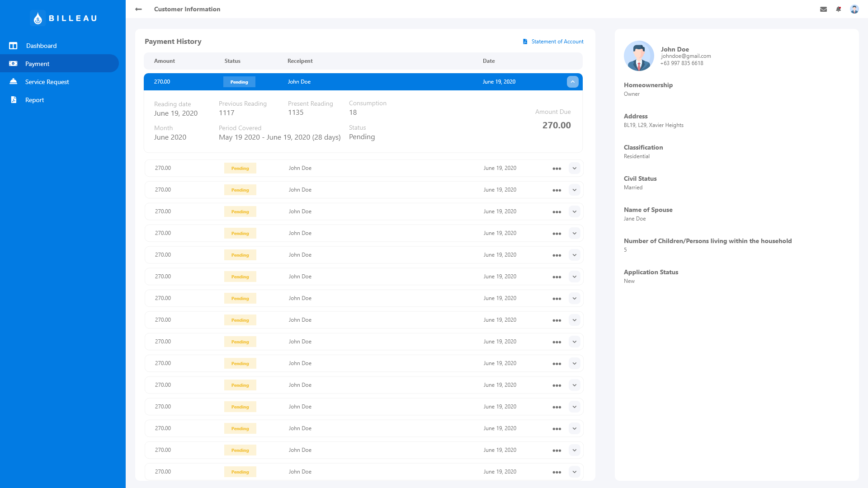Open the notifications bell icon
Image resolution: width=868 pixels, height=488 pixels.
pyautogui.click(x=839, y=9)
